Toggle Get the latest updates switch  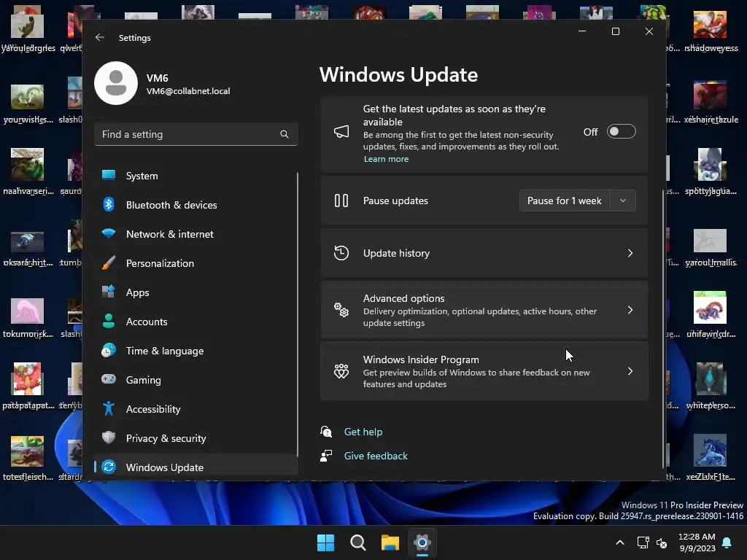click(x=622, y=131)
